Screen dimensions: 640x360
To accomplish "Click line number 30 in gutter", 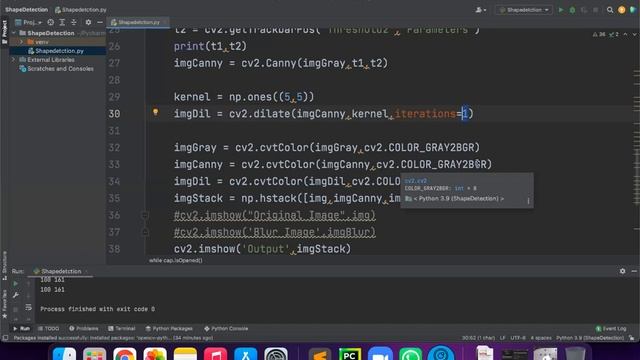I will pyautogui.click(x=114, y=114).
